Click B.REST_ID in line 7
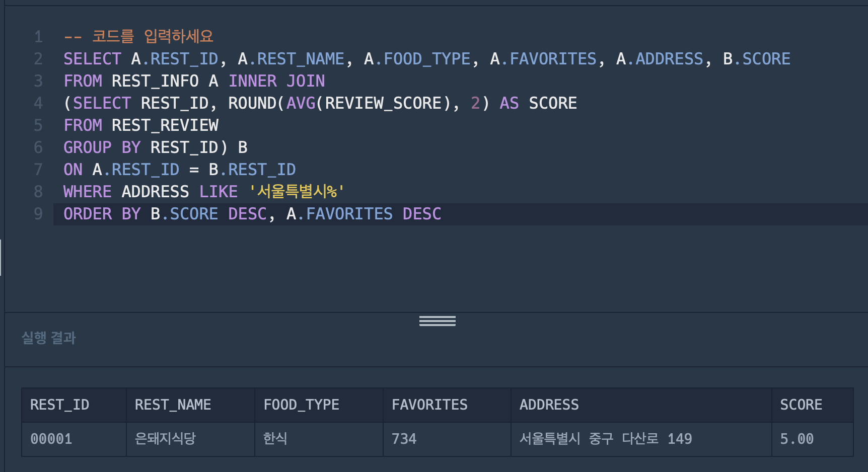The height and width of the screenshot is (472, 868). click(252, 170)
